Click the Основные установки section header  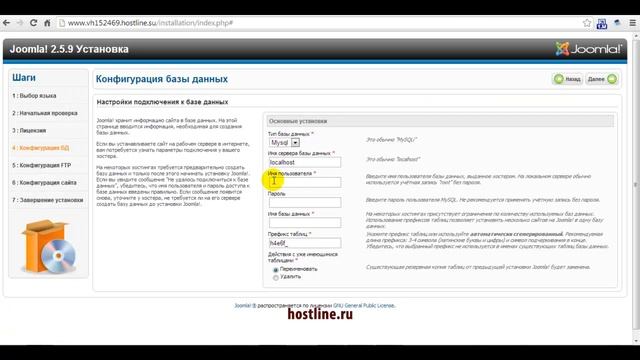[440, 121]
